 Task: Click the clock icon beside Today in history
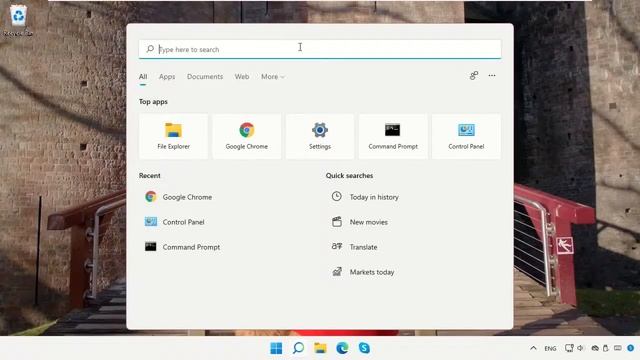[x=336, y=196]
